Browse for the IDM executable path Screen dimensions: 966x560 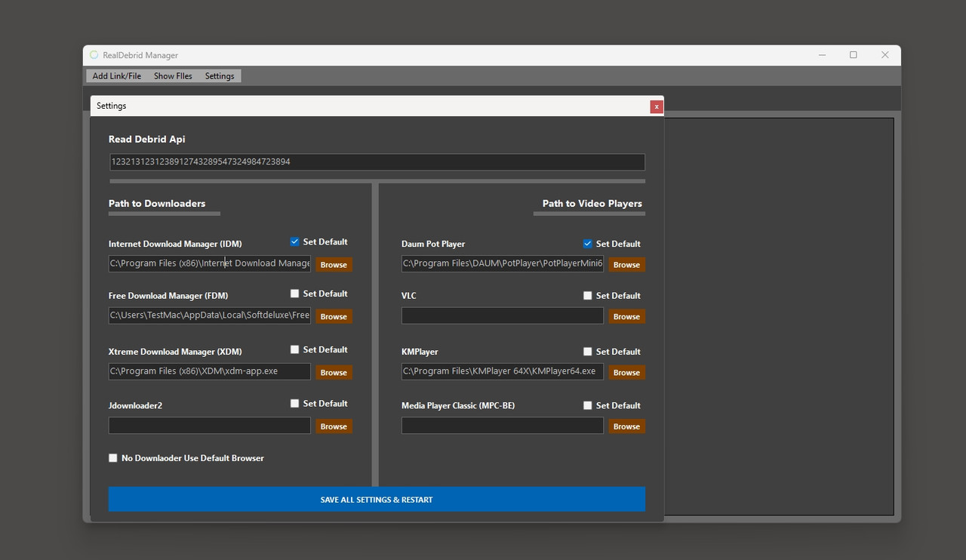pos(334,264)
